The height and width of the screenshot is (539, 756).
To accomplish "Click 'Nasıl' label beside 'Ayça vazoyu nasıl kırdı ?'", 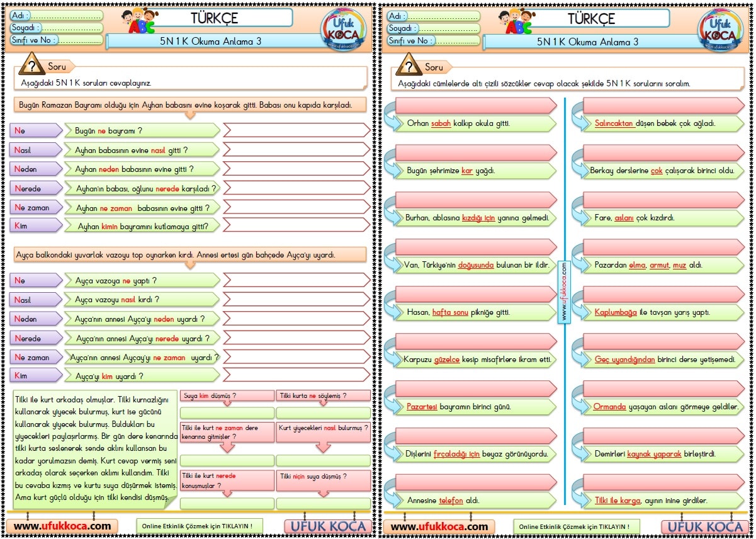I will (37, 300).
